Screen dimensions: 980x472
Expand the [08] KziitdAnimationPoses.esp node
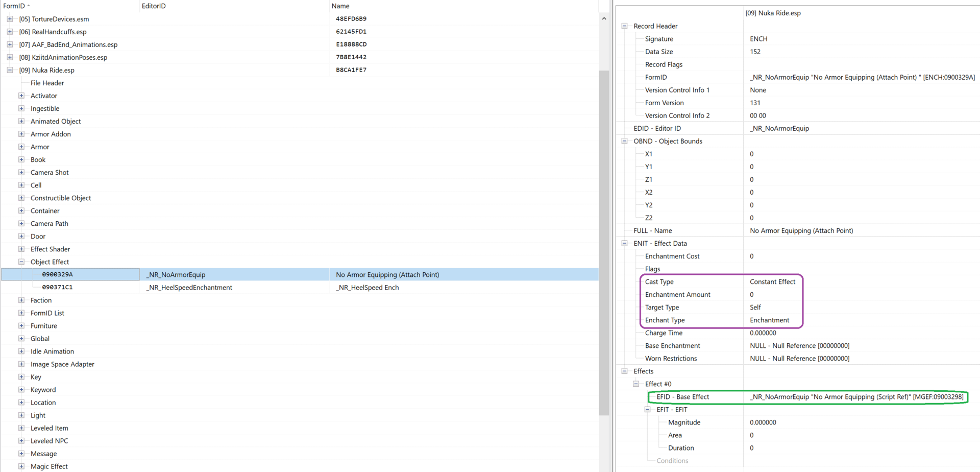tap(10, 57)
